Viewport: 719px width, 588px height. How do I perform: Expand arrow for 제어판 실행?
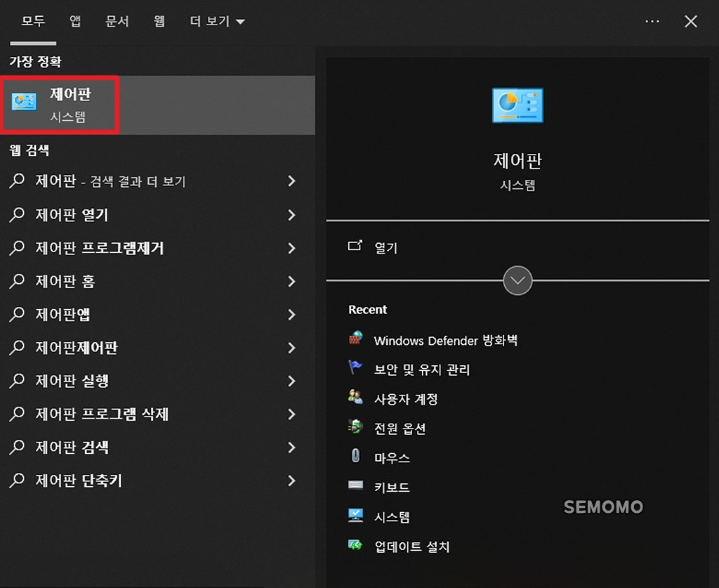point(291,381)
